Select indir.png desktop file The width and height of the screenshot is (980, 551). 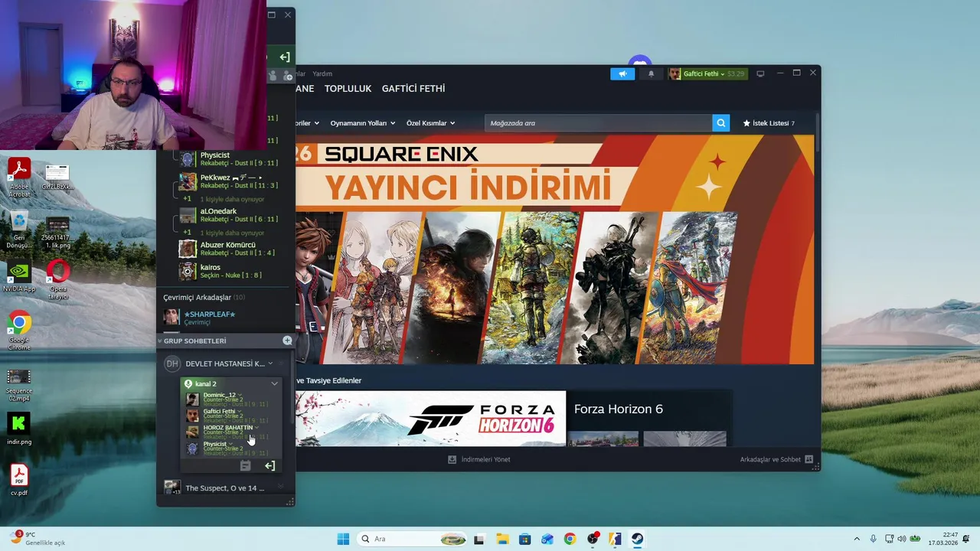tap(19, 429)
